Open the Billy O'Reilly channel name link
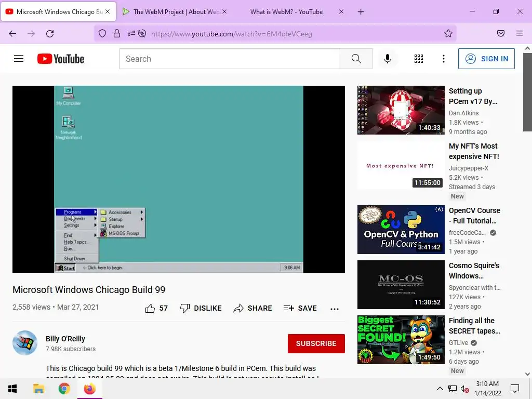Viewport: 532px width, 399px height. click(x=65, y=339)
